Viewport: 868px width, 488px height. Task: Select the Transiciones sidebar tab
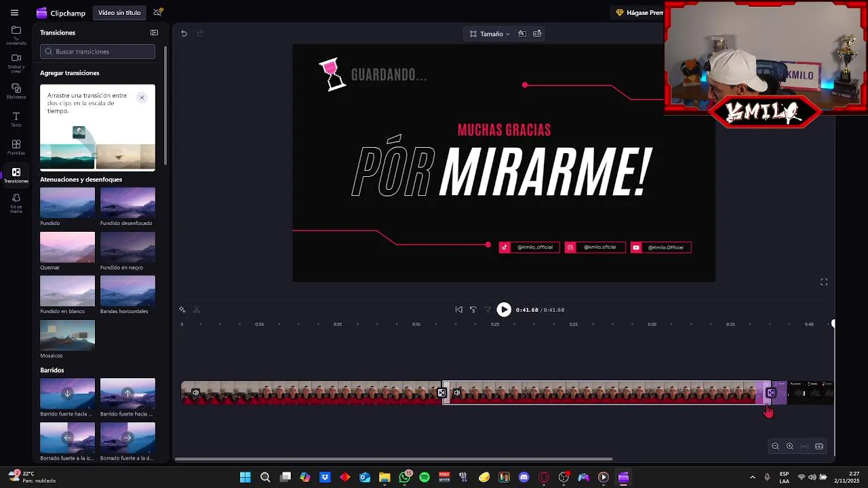click(16, 176)
